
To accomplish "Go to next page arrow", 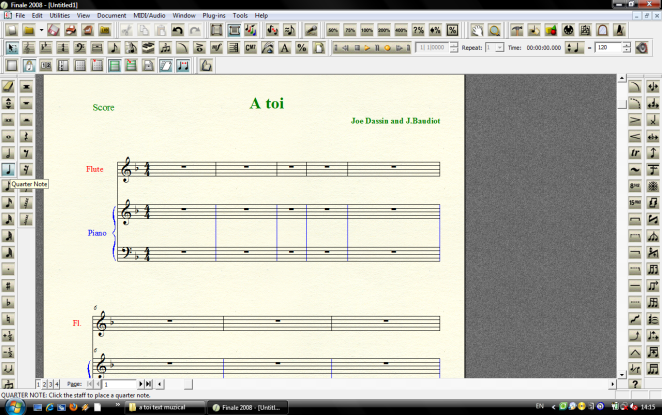I will pos(141,384).
